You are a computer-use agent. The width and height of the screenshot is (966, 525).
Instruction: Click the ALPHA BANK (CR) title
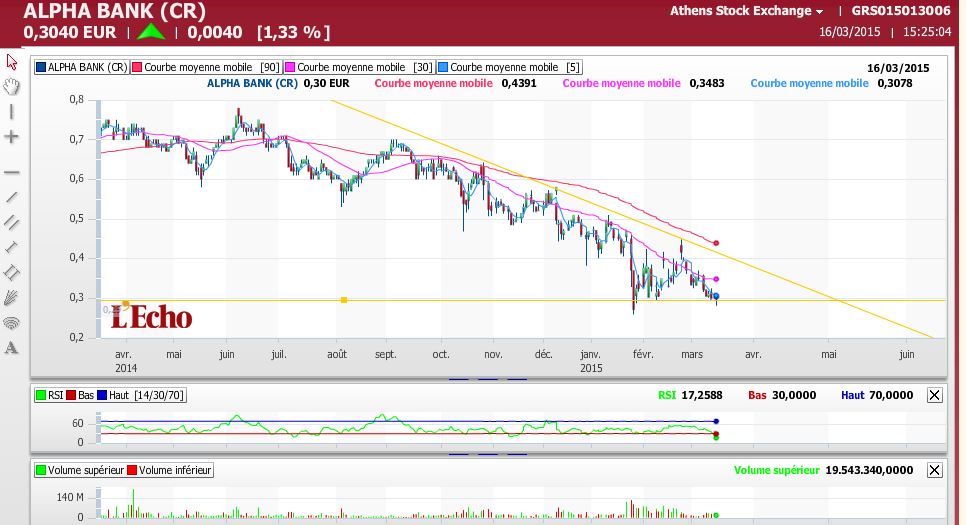(114, 11)
